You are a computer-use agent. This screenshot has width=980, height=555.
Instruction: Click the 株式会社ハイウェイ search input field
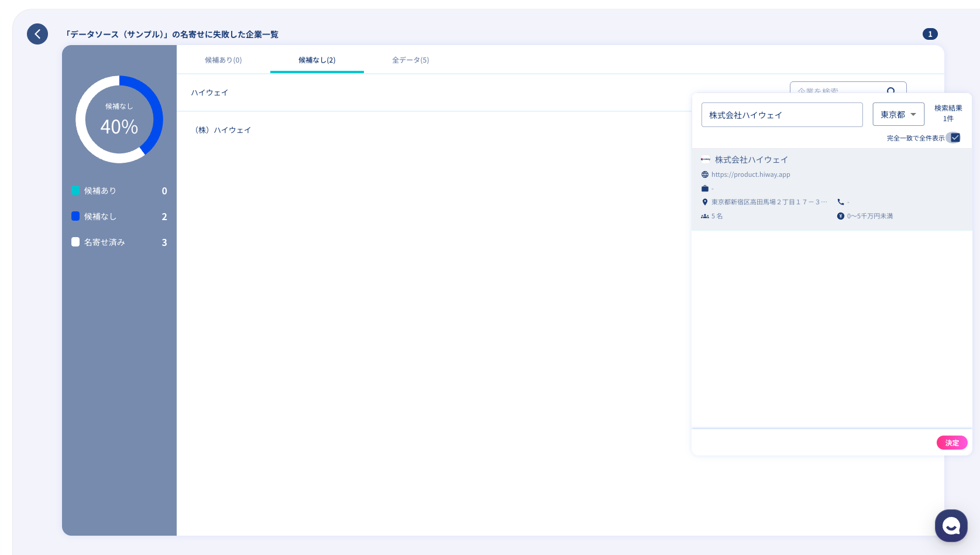782,115
